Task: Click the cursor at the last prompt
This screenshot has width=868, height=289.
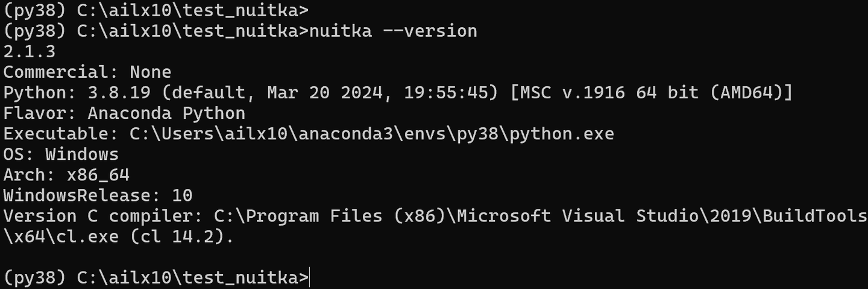Action: tap(310, 277)
